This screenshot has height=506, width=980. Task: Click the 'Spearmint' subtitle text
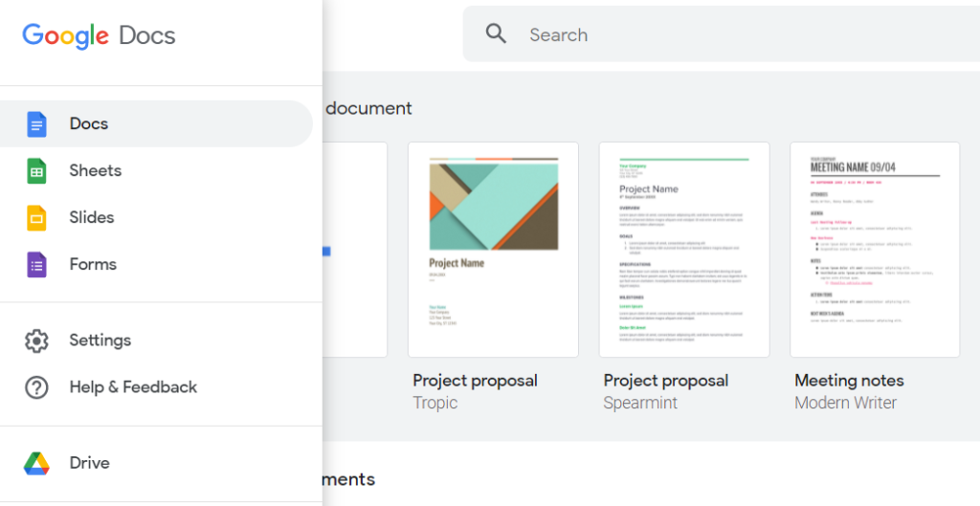[640, 403]
